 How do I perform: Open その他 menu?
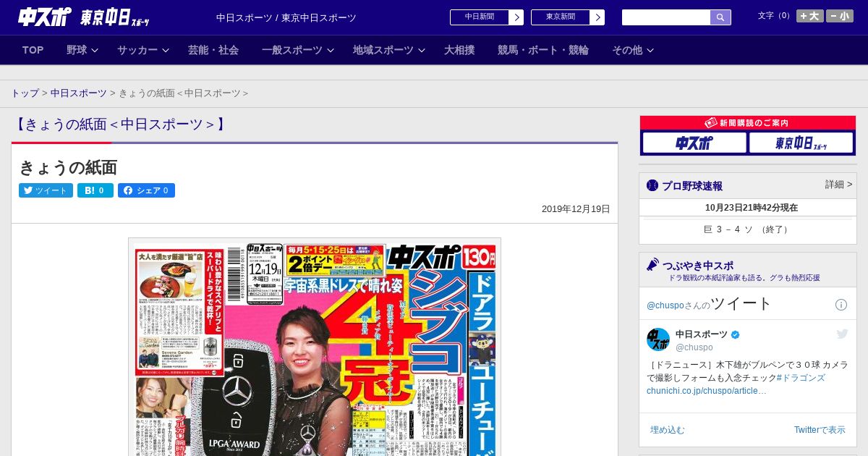(627, 50)
